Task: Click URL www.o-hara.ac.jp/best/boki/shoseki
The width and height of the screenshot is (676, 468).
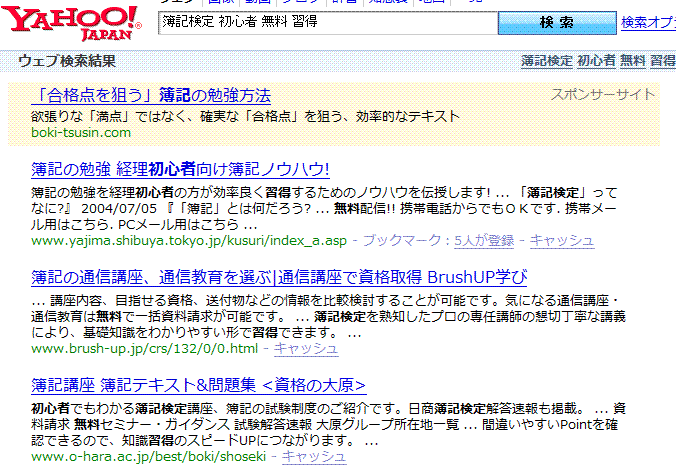Action: pos(148,456)
